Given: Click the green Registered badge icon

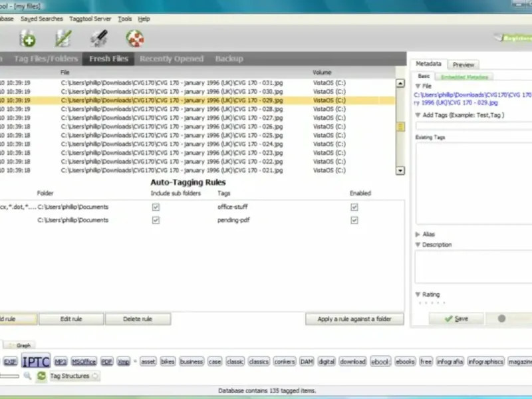Looking at the screenshot, I should (513, 38).
